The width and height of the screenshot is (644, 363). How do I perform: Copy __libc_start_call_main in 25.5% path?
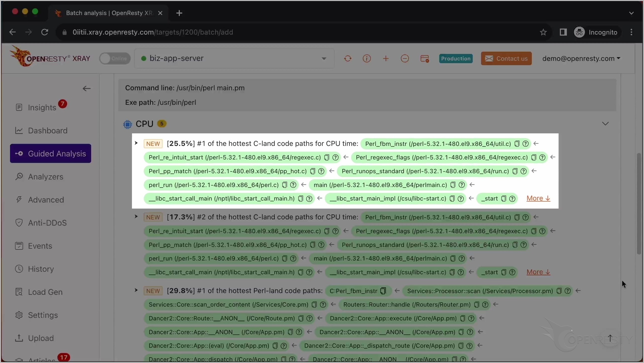[x=300, y=199]
